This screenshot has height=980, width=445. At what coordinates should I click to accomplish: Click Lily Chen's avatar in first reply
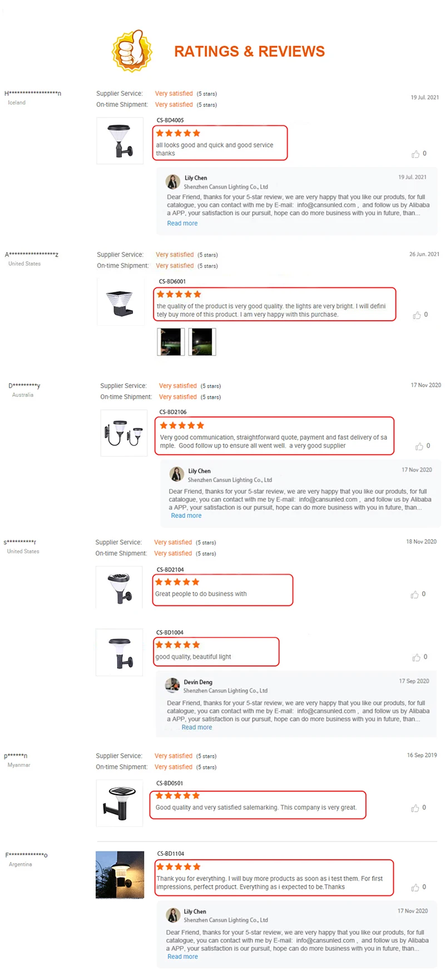[173, 182]
